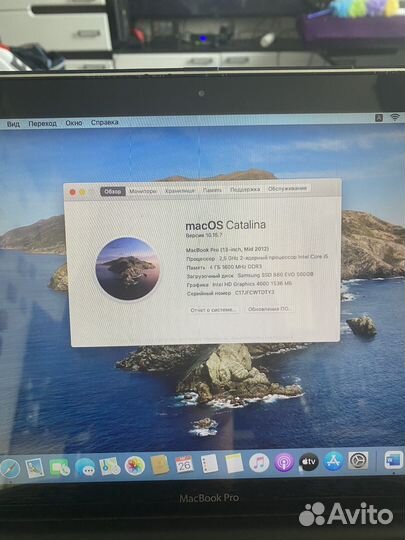Launch Maps from the Dock

(110, 467)
